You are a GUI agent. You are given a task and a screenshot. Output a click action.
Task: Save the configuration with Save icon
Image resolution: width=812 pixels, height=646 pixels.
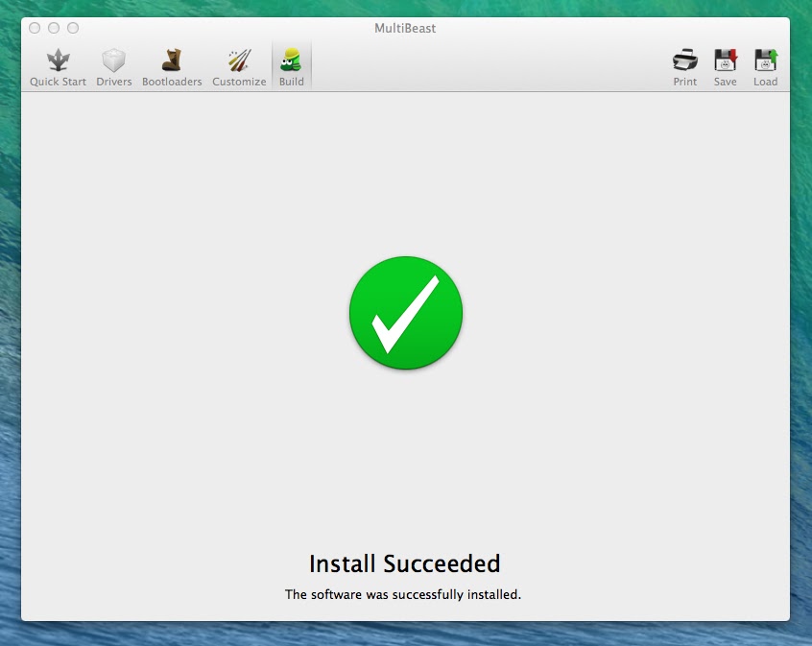click(725, 60)
